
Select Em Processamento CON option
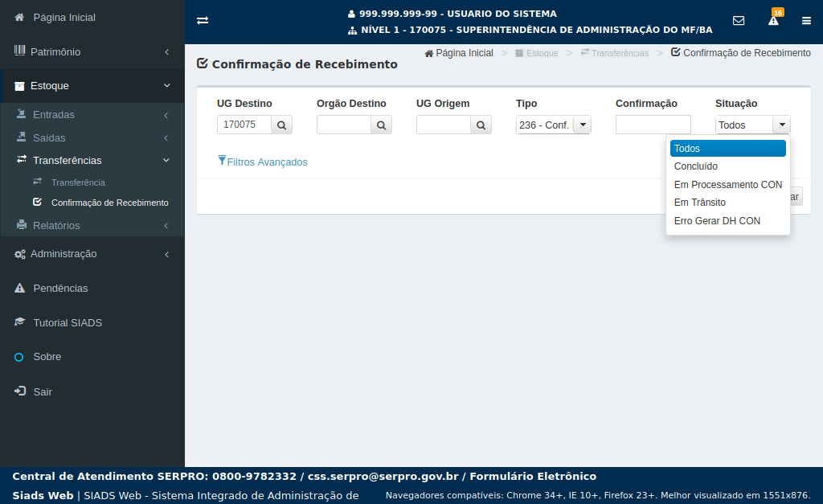tap(728, 185)
